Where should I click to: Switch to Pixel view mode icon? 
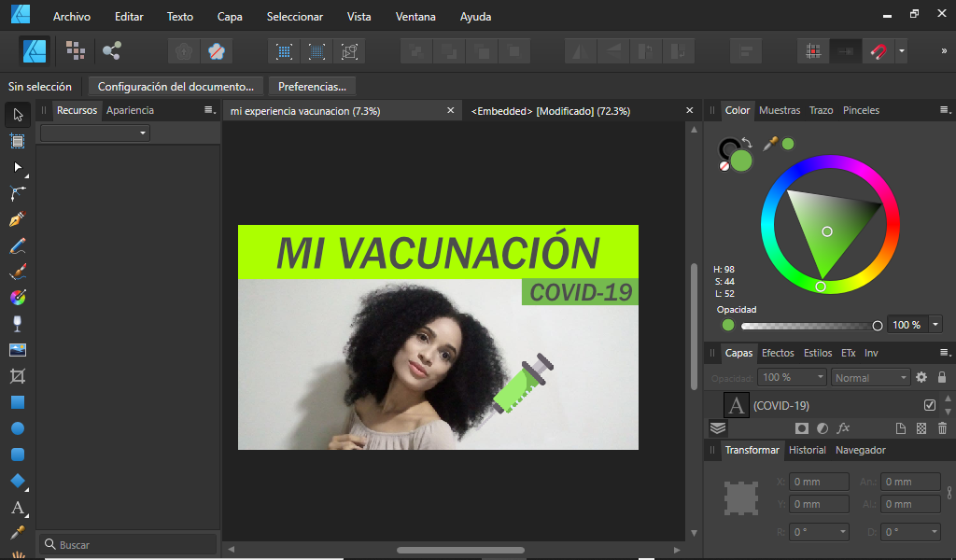click(284, 51)
